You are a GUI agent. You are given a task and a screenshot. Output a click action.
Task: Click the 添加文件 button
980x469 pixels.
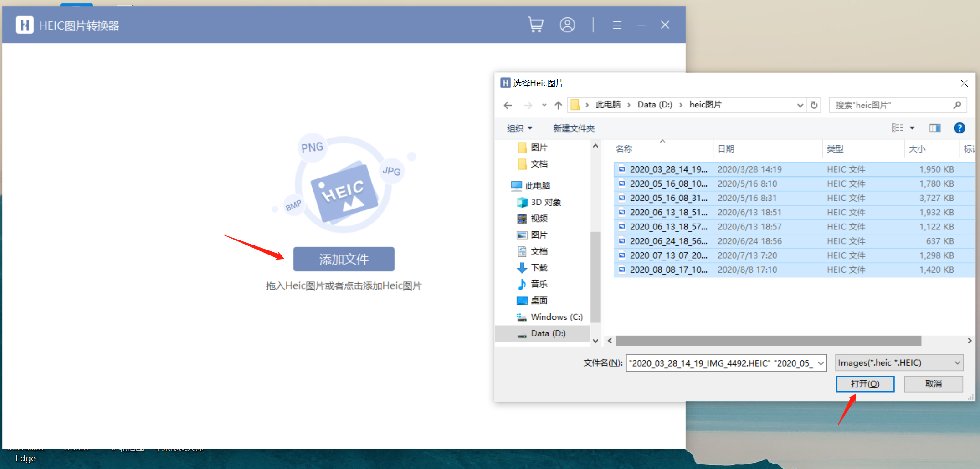tap(344, 259)
